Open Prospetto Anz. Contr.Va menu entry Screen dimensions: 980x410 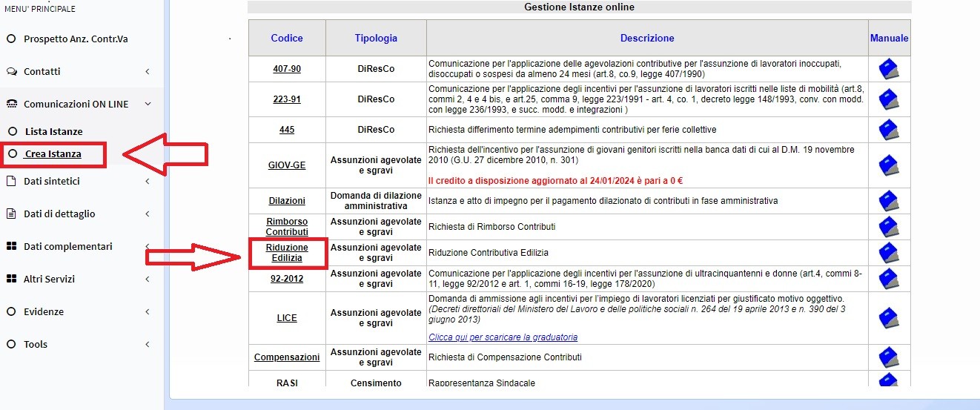pos(76,39)
